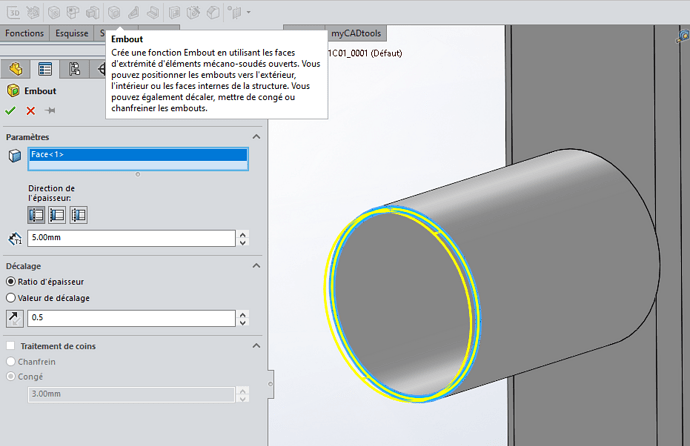Decrease offset ratio with 0.5 down arrow

click(243, 322)
